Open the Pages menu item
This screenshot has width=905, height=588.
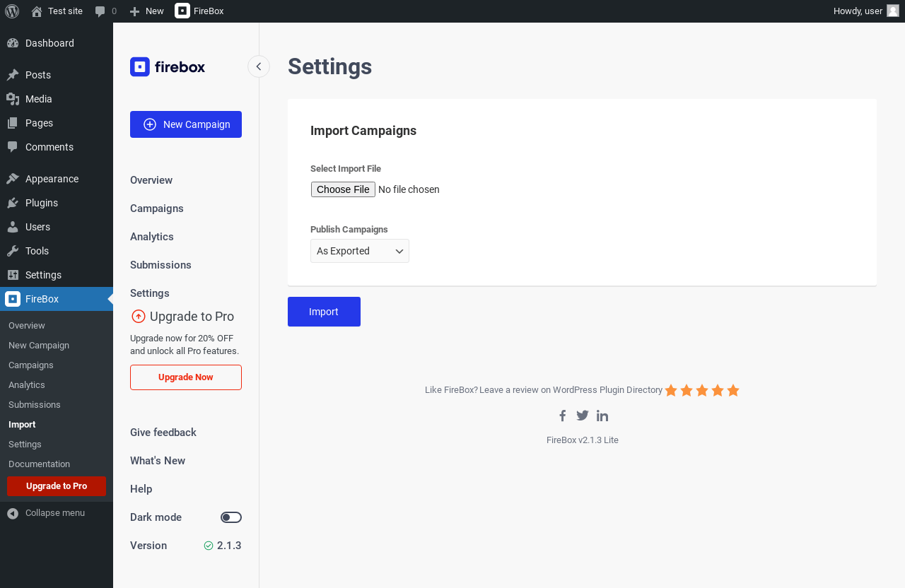tap(57, 123)
